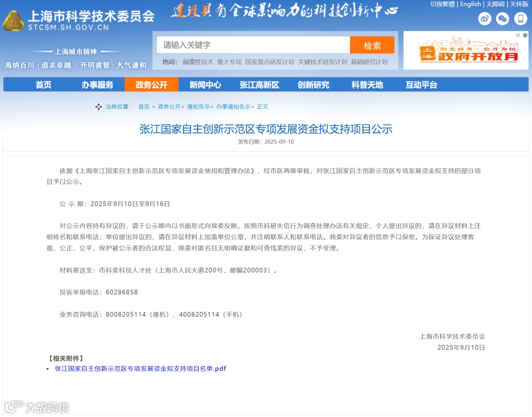Click the 上海城市精神 slogan heading
Image resolution: width=532 pixels, height=417 pixels.
tap(76, 52)
